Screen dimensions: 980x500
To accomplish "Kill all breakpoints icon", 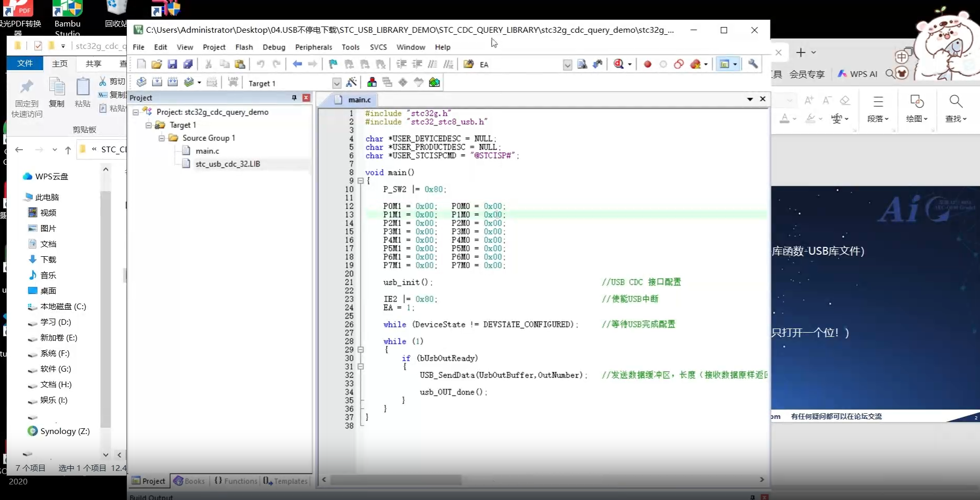I will pos(695,64).
